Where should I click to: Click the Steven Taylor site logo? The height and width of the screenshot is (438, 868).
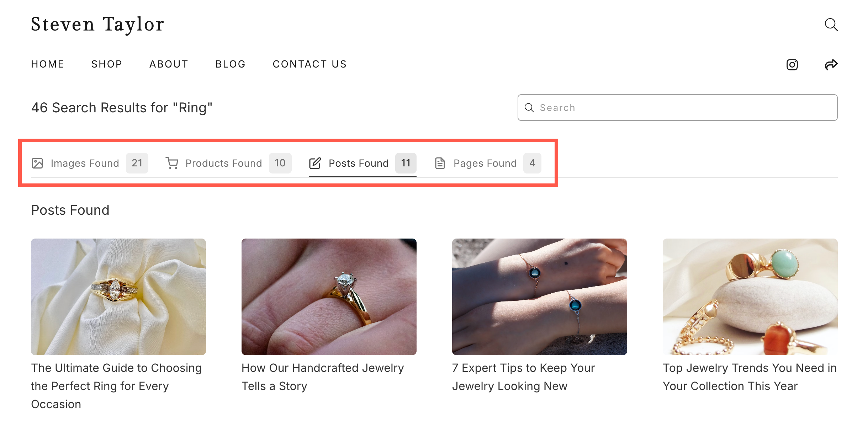click(x=97, y=25)
